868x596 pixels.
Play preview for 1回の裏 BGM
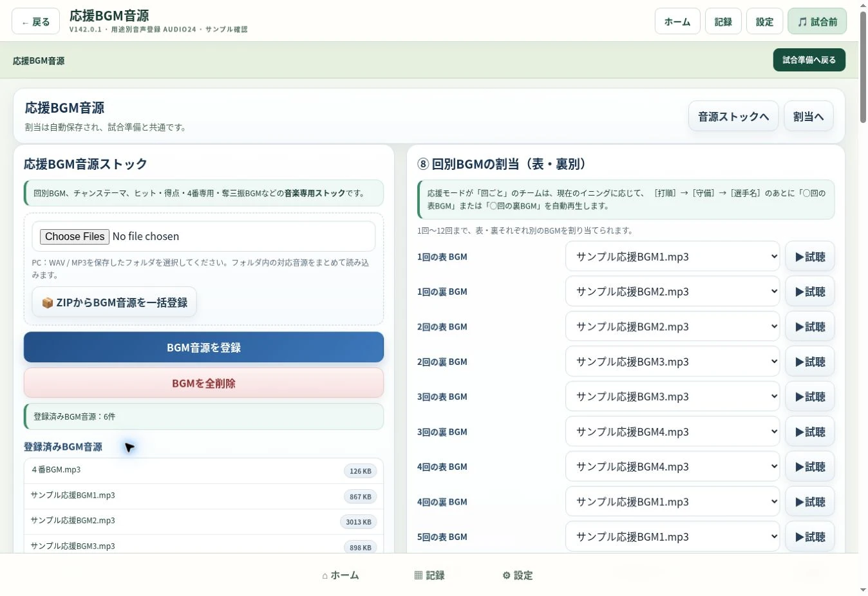[809, 292]
